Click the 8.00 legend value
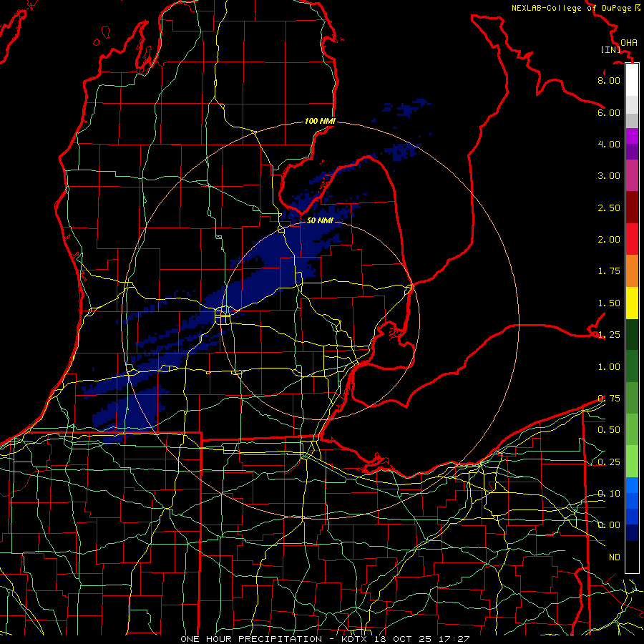 608,80
